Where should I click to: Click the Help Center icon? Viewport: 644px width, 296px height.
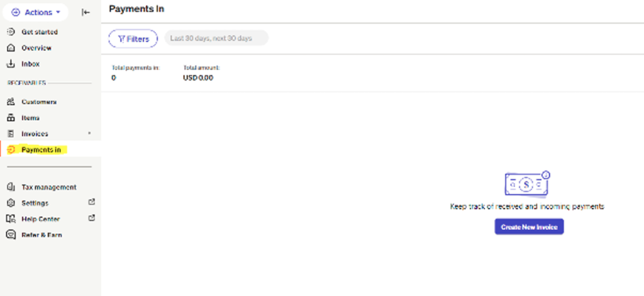point(11,219)
